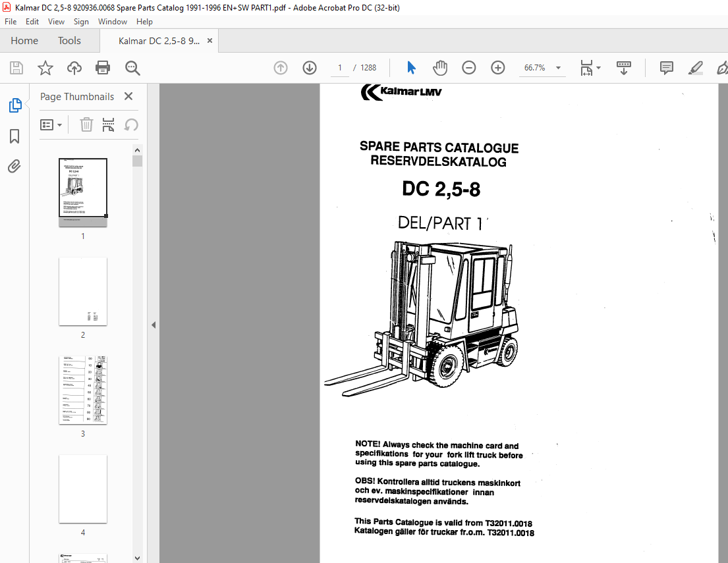Go to the next page arrow
This screenshot has height=563, width=728.
[x=310, y=68]
